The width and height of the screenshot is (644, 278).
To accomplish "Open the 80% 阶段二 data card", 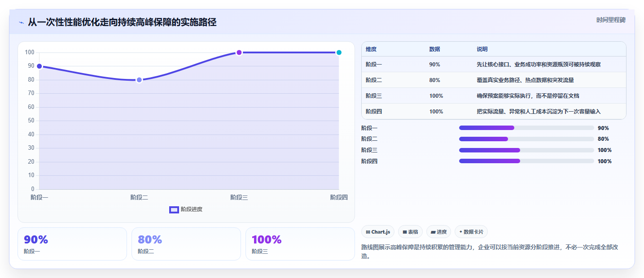I will [186, 244].
